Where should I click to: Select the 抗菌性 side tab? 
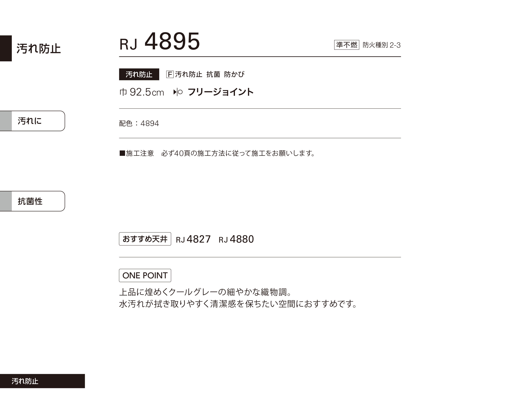(x=32, y=201)
